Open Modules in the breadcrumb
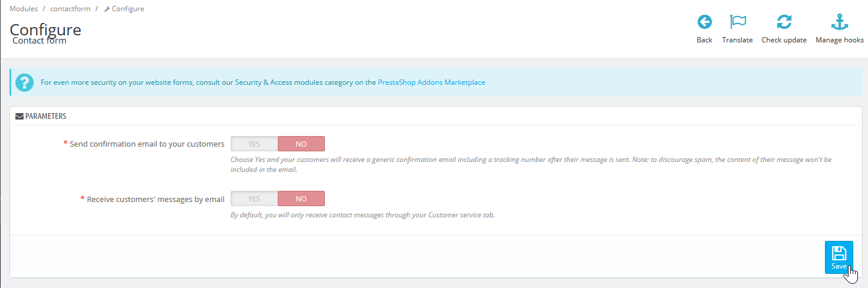 point(24,9)
